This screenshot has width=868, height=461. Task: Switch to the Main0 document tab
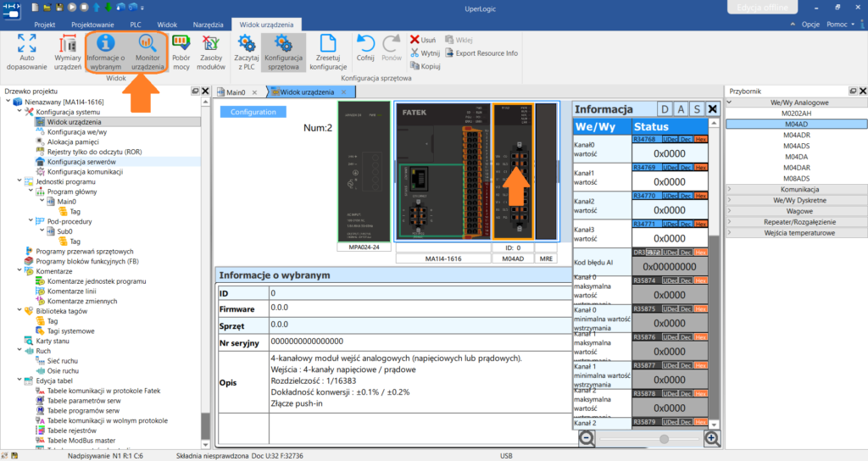point(236,92)
